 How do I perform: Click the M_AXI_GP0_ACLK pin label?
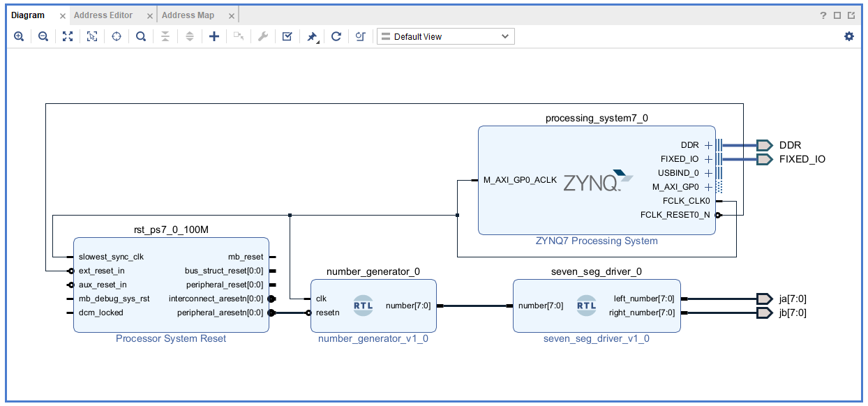point(521,180)
